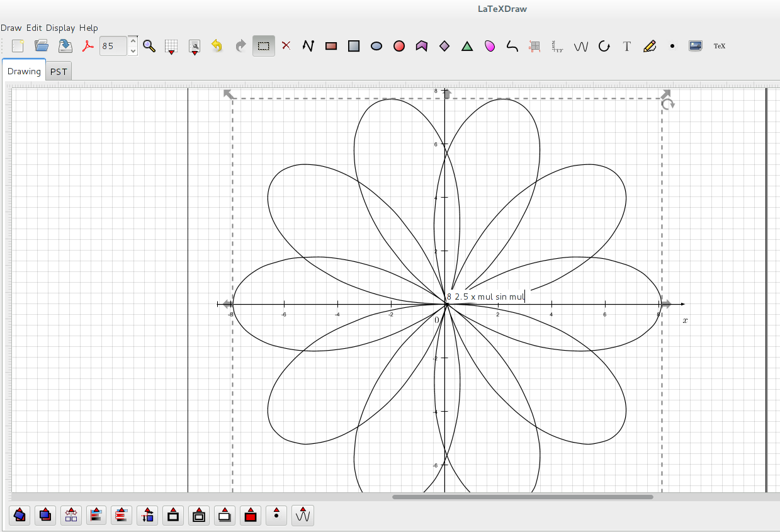The image size is (780, 532).
Task: Select the freehand pencil tool
Action: click(650, 46)
